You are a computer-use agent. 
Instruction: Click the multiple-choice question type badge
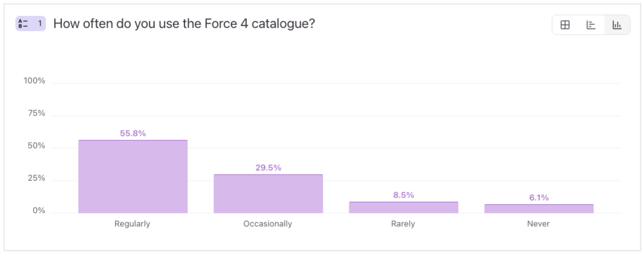click(31, 24)
